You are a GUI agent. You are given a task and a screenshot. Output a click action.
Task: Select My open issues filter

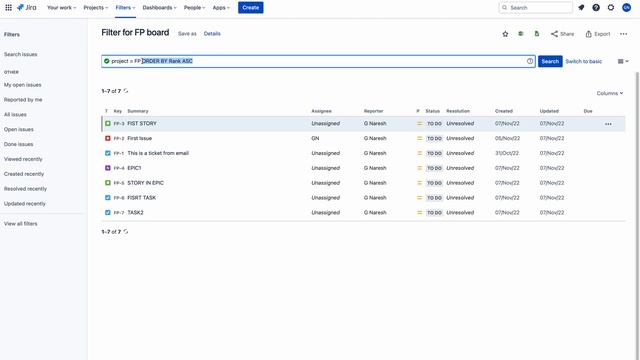coord(22,85)
